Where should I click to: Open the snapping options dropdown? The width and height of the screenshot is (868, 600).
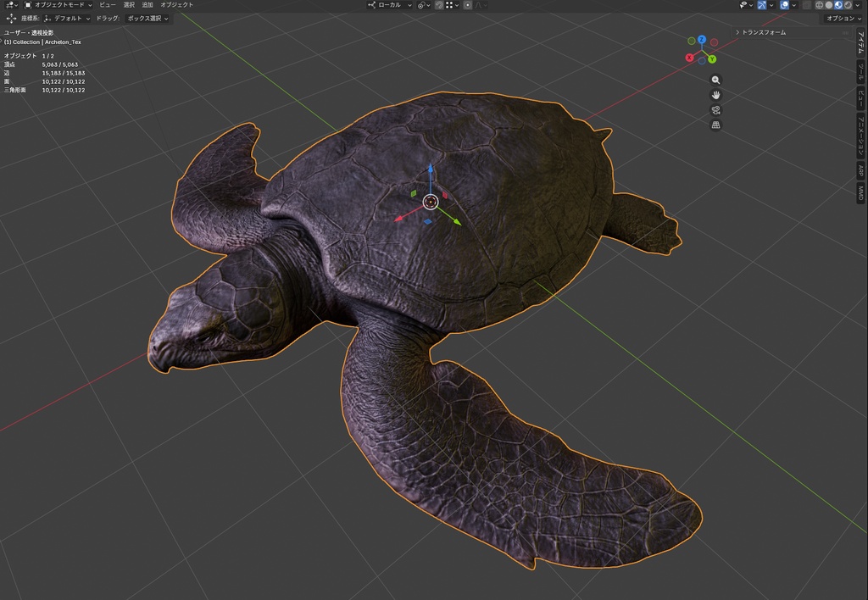(x=453, y=5)
